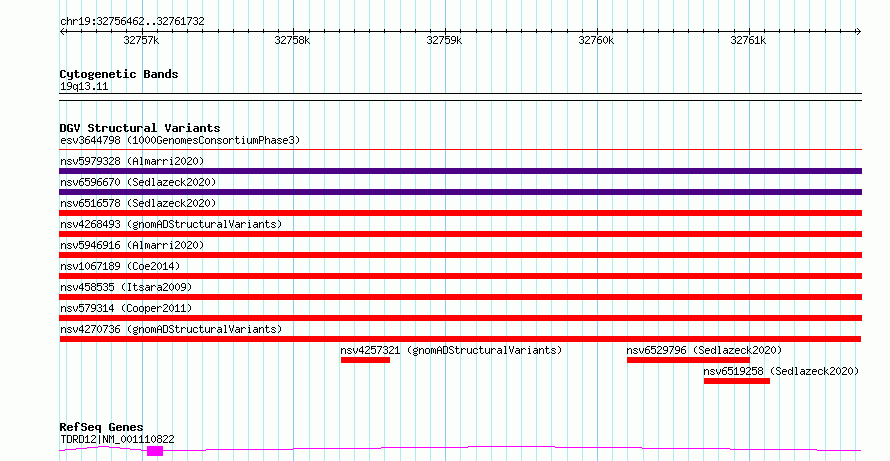The height and width of the screenshot is (461, 890).
Task: Click the left arrowhead of the ruler
Action: [x=63, y=32]
